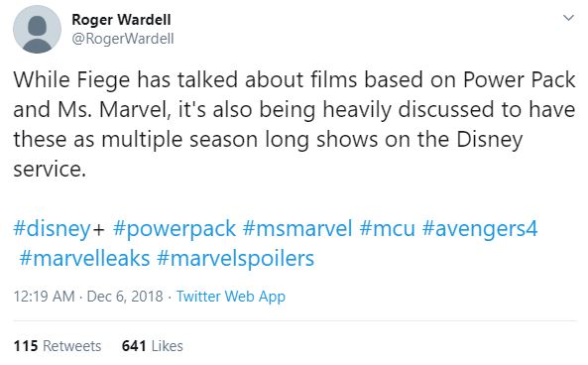View the 641 Likes list
The image size is (588, 365).
153,346
